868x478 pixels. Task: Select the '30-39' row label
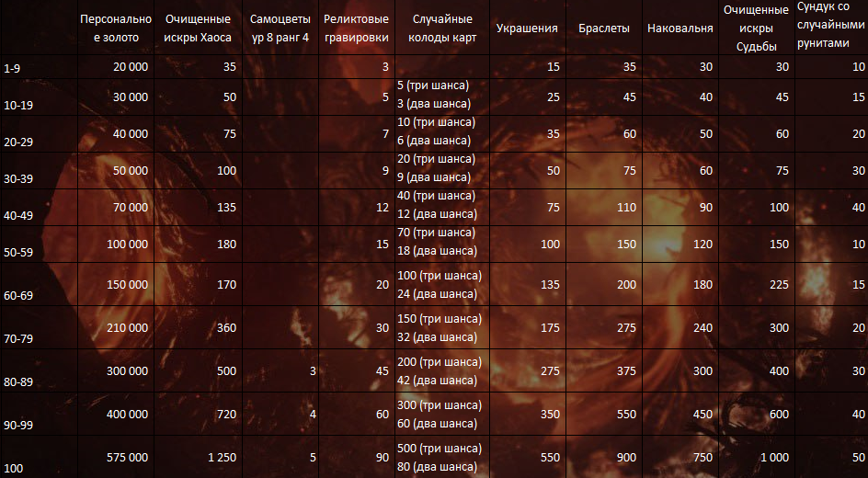pyautogui.click(x=17, y=178)
